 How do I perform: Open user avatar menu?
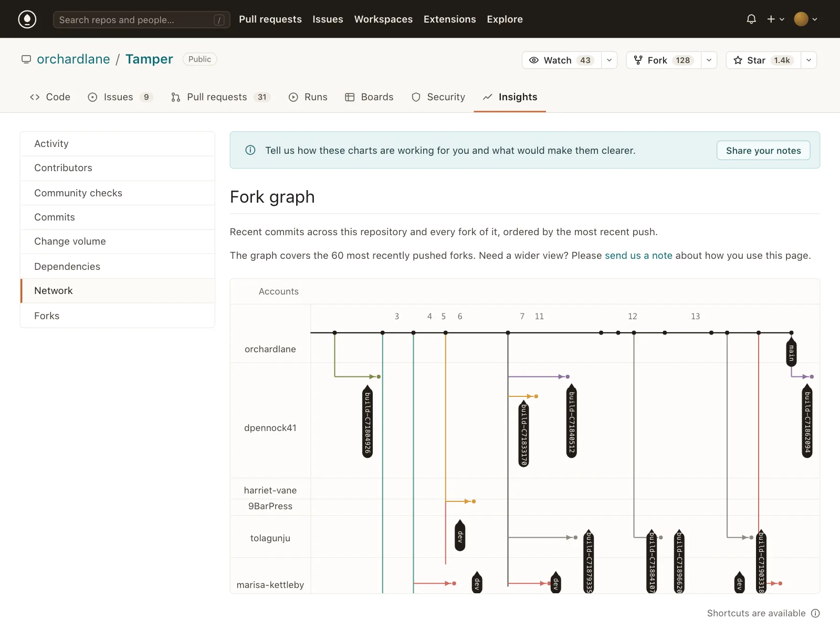click(806, 19)
